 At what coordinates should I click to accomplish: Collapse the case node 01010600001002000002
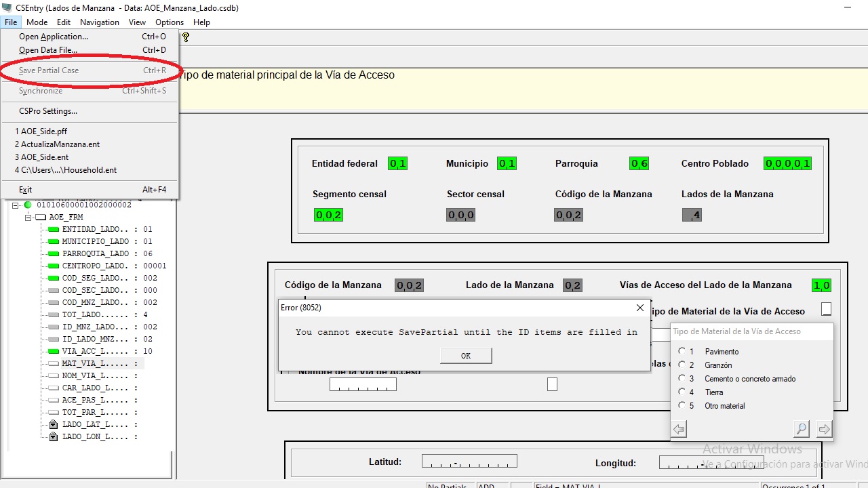[x=16, y=205]
